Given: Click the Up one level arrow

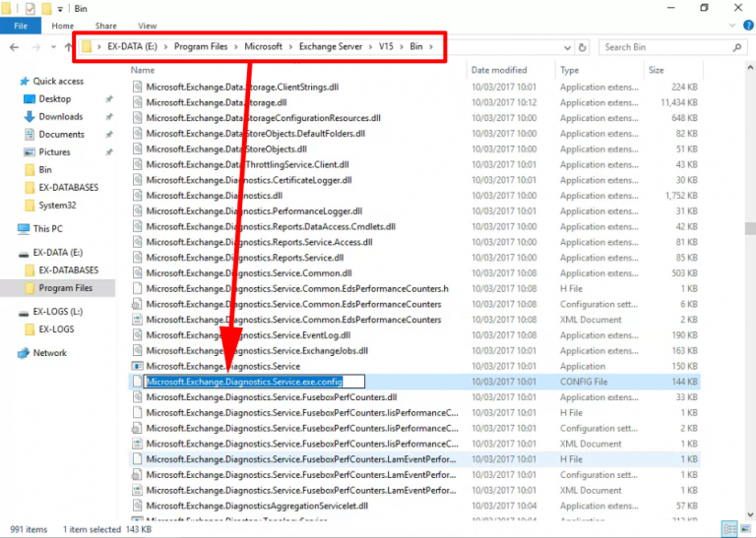Looking at the screenshot, I should pyautogui.click(x=68, y=47).
